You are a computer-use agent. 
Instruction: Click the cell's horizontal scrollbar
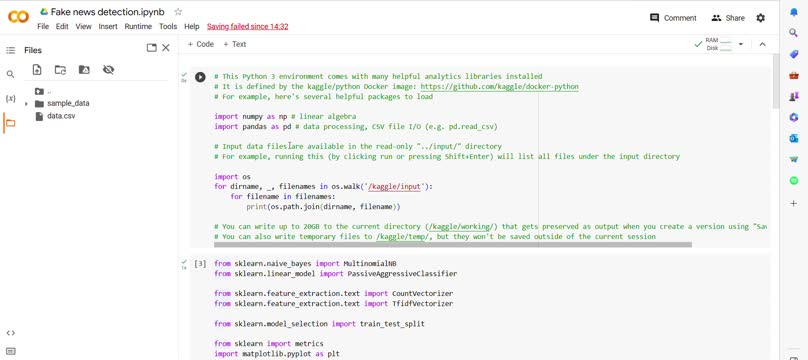coord(453,245)
